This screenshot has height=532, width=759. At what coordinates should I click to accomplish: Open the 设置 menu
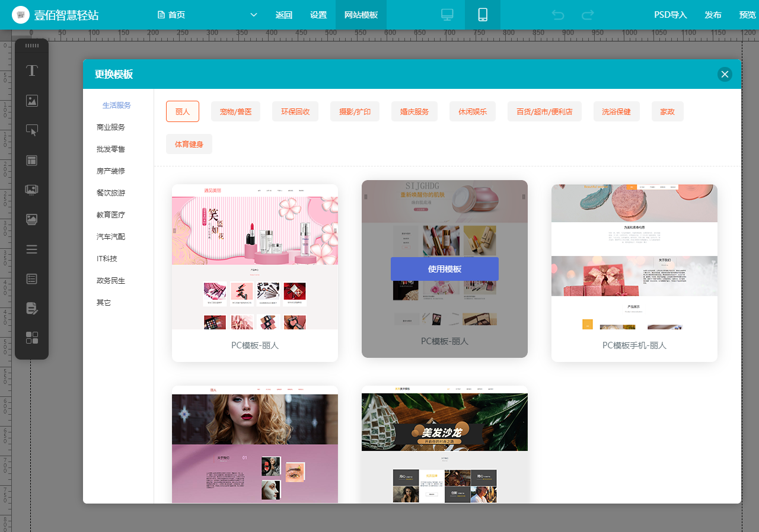click(318, 15)
